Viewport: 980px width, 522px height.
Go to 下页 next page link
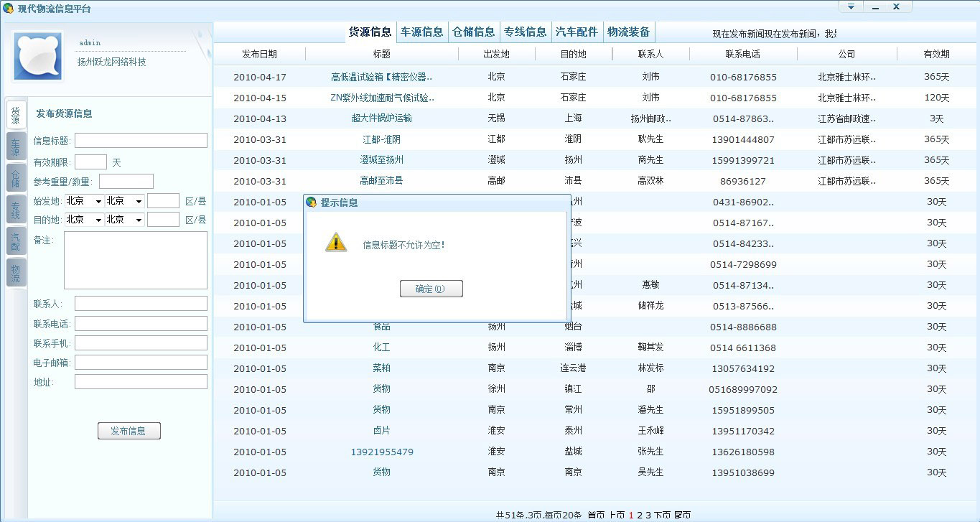pos(662,516)
